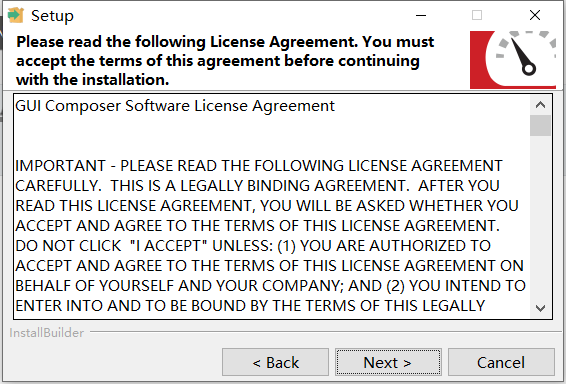The width and height of the screenshot is (566, 384).
Task: Click the license scrollbar thumb
Action: pyautogui.click(x=540, y=126)
